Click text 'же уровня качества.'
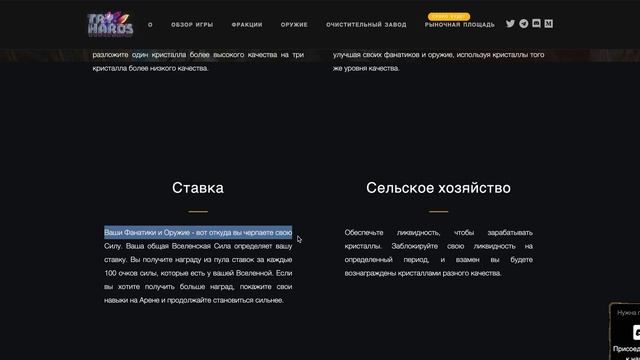This screenshot has width=640, height=360. tap(366, 69)
